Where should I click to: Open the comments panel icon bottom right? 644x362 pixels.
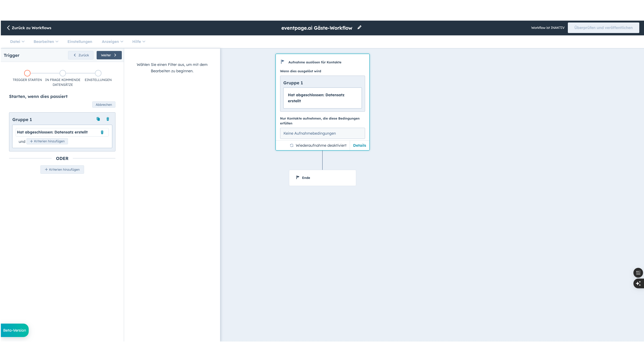point(638,273)
